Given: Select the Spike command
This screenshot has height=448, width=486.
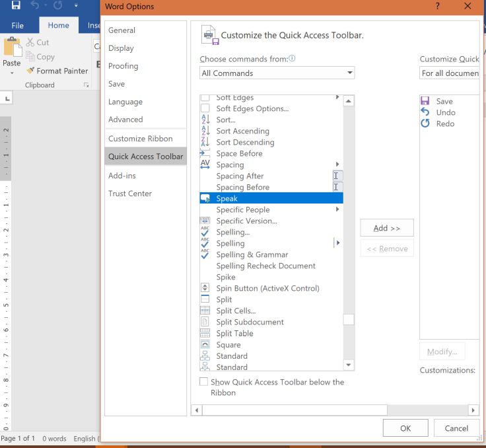Looking at the screenshot, I should 271,277.
